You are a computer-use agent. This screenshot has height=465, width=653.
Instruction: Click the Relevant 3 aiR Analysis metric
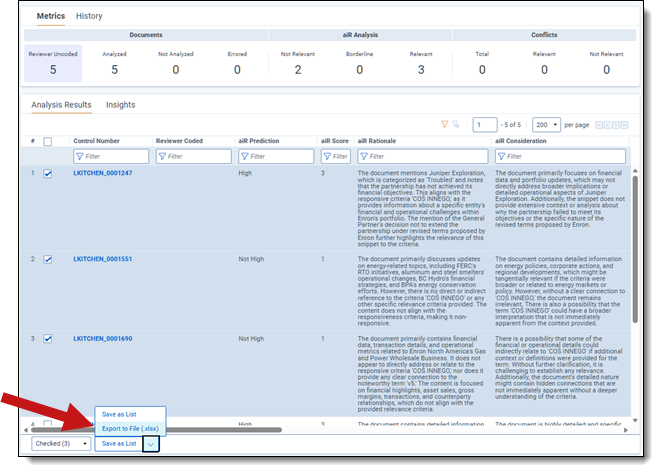(x=421, y=64)
